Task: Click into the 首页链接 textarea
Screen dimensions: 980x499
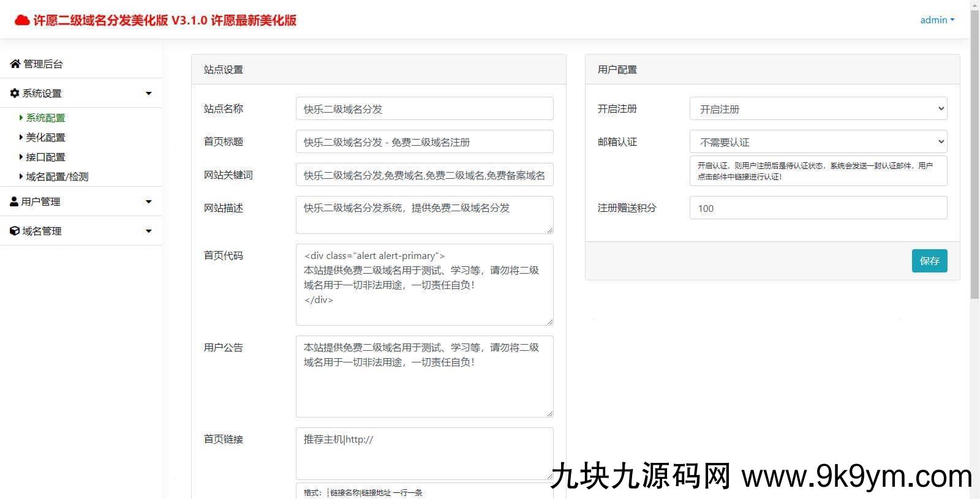Action: coord(424,454)
